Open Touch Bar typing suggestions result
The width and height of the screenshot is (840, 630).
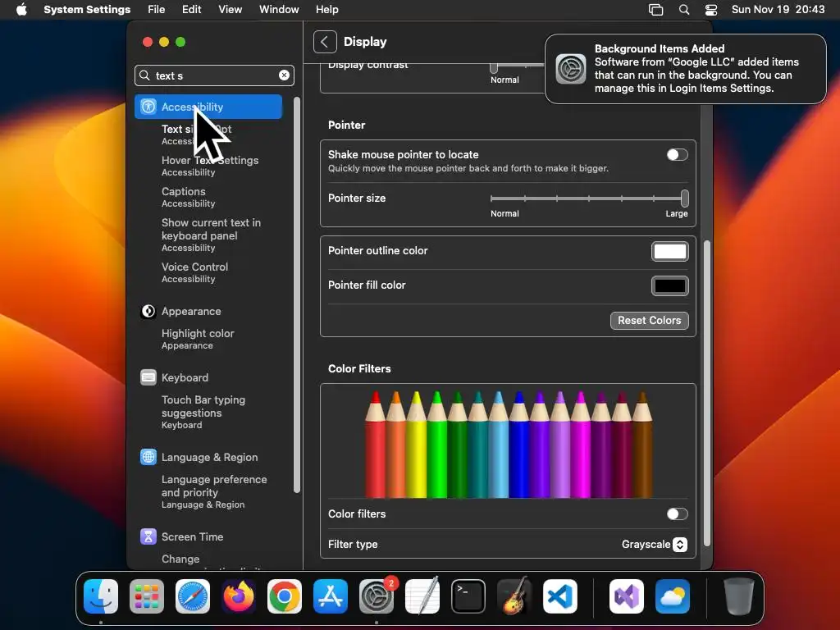point(203,412)
